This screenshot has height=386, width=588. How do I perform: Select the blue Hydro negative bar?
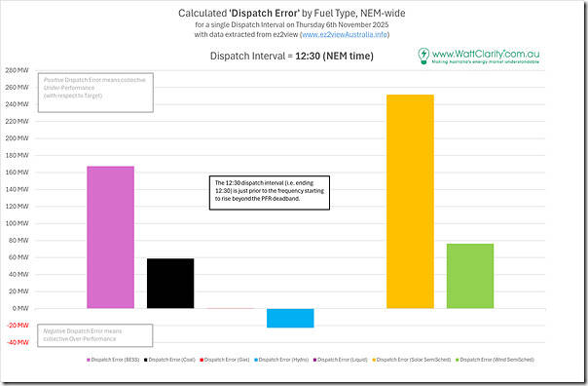tap(290, 318)
